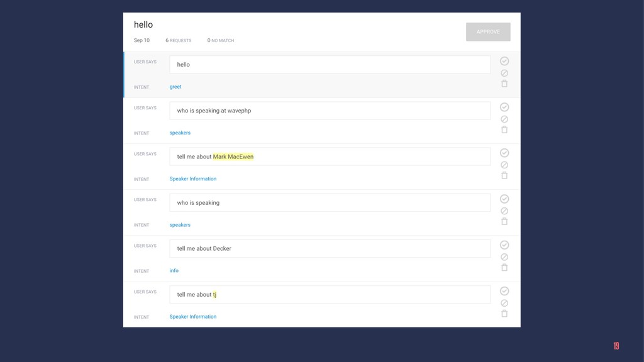Click the '6 REQUESTS' count
Screen dimensions: 644x362
(x=178, y=40)
